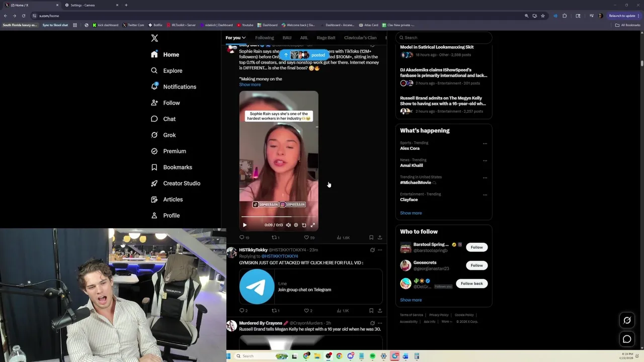This screenshot has width=644, height=362.
Task: Mute the video volume icon
Action: click(x=288, y=225)
